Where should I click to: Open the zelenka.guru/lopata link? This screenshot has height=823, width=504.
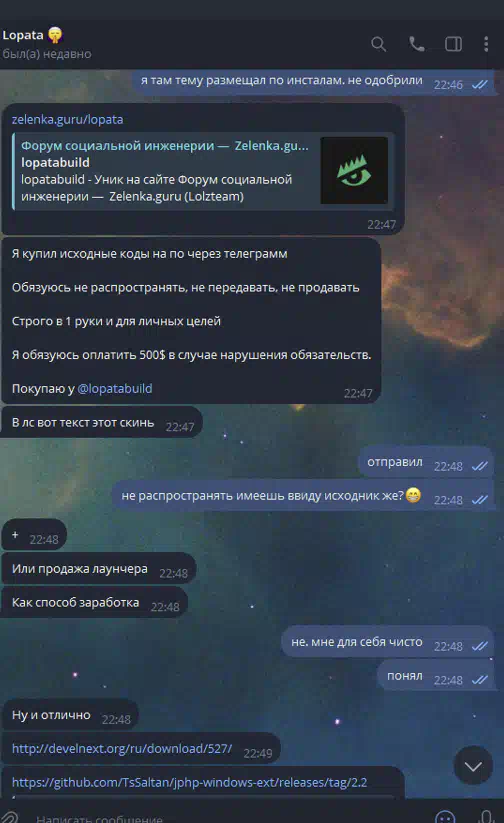(67, 120)
